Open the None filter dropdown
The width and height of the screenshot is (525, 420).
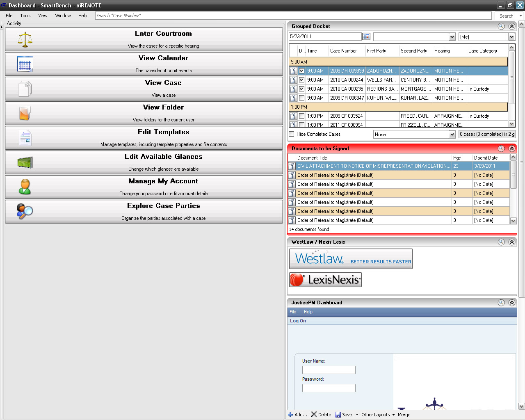pos(452,135)
